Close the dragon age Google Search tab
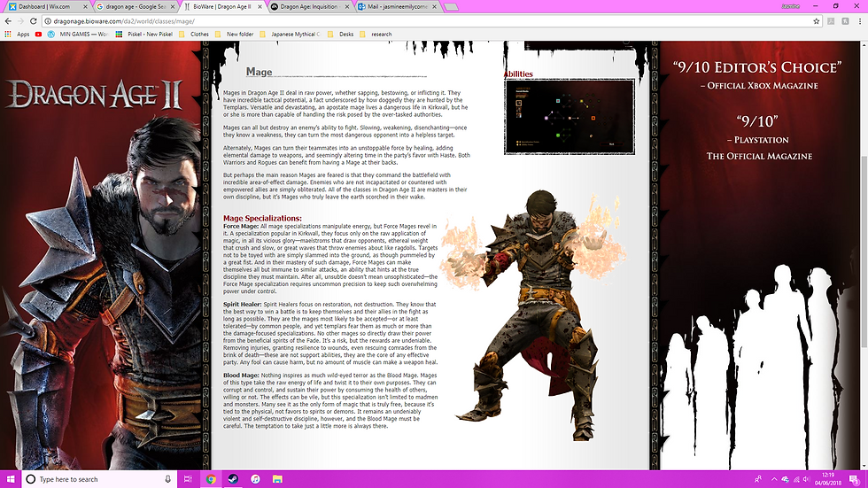 173,6
